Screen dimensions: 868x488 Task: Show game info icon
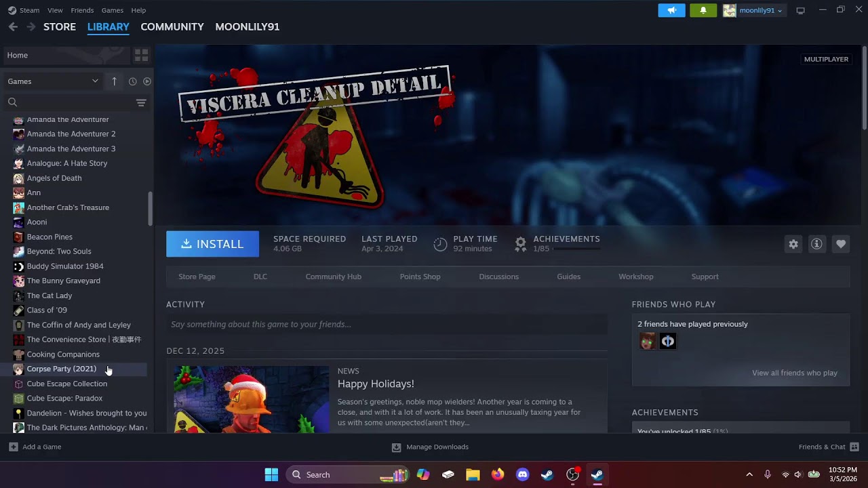[x=816, y=244]
